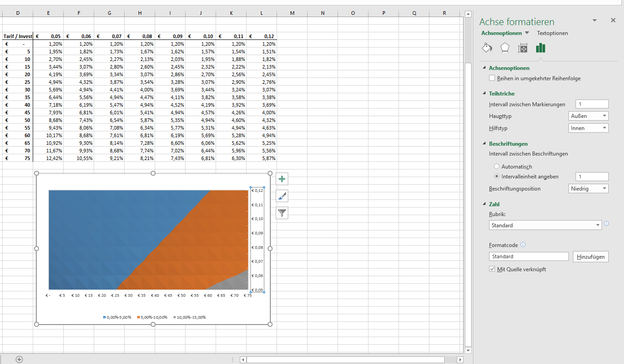Switch to Textoptionen tab
624x364 pixels.
(552, 33)
